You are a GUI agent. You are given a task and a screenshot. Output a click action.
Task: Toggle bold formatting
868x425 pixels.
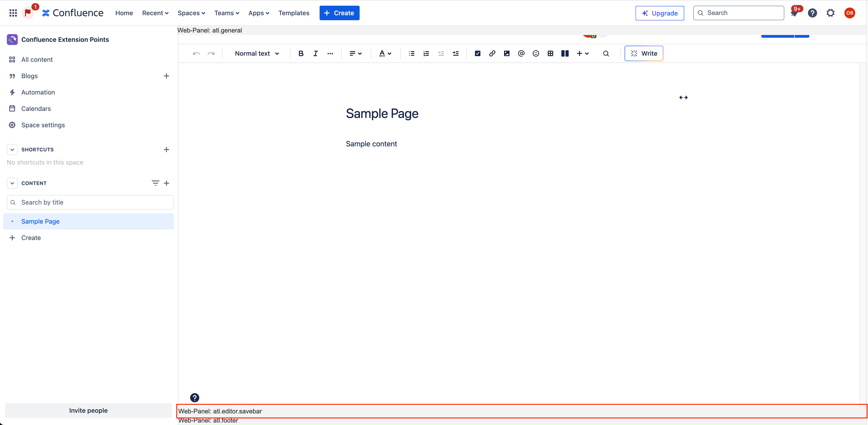pos(301,54)
